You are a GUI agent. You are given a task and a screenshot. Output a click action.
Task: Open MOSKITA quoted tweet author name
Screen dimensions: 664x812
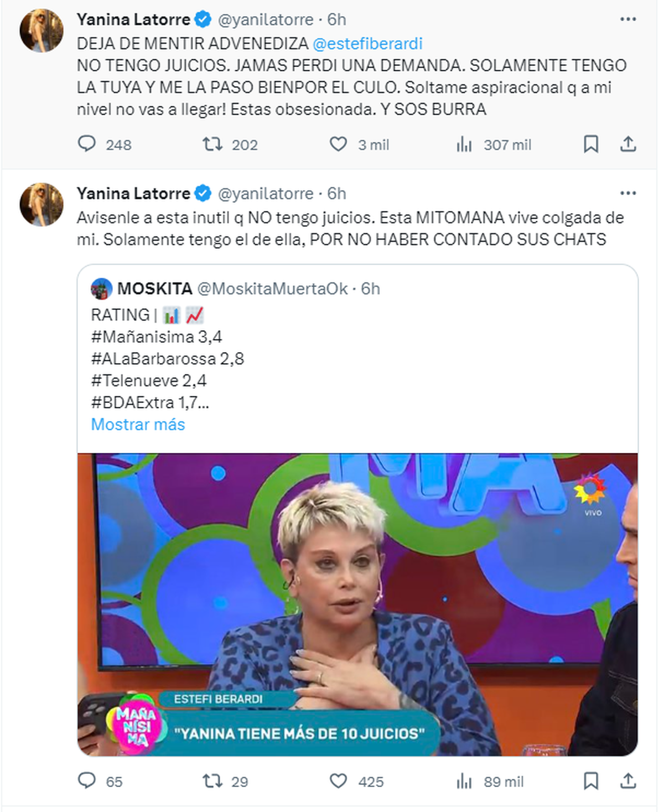coord(154,288)
